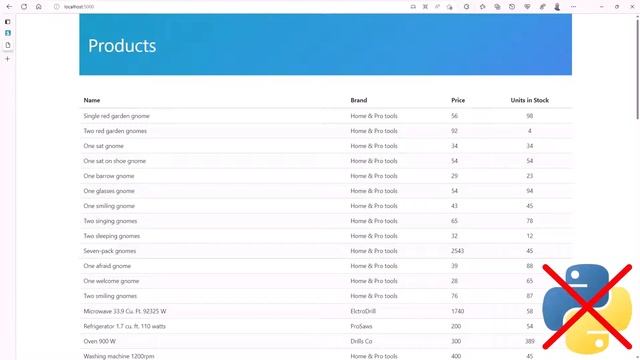Select the "Two smiling gnomes" name cell

click(110, 296)
